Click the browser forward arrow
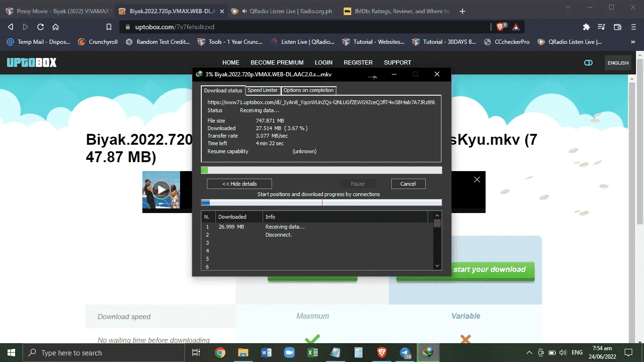Screen dimensions: 644x362 (25, 27)
